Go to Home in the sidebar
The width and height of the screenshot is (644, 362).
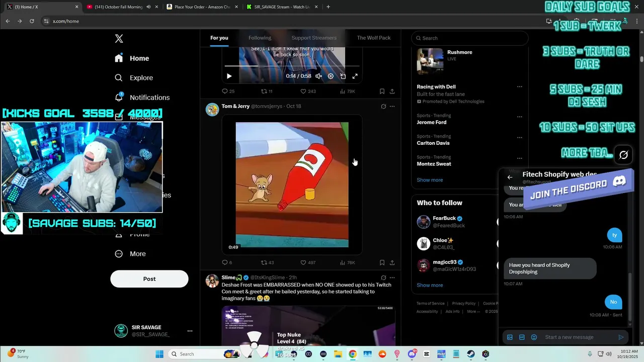coord(132,58)
